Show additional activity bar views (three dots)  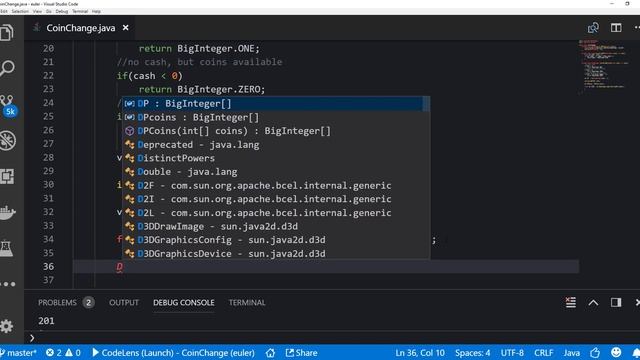(x=7, y=284)
